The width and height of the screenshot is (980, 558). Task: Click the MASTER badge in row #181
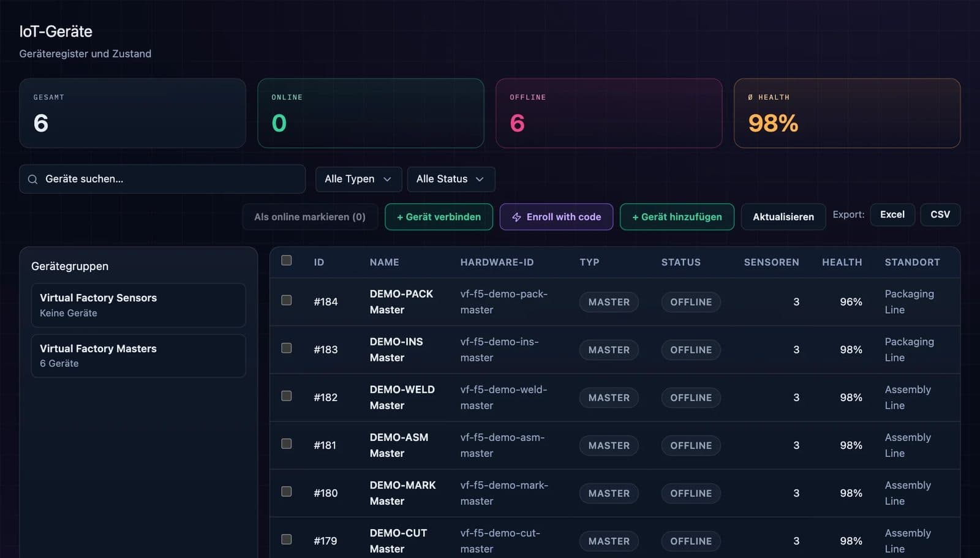pos(609,445)
